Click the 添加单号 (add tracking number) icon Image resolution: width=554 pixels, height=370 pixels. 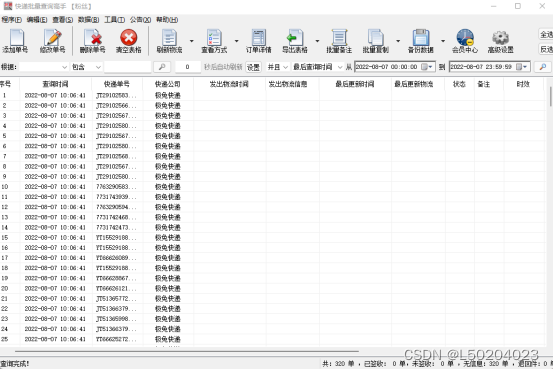click(x=15, y=41)
